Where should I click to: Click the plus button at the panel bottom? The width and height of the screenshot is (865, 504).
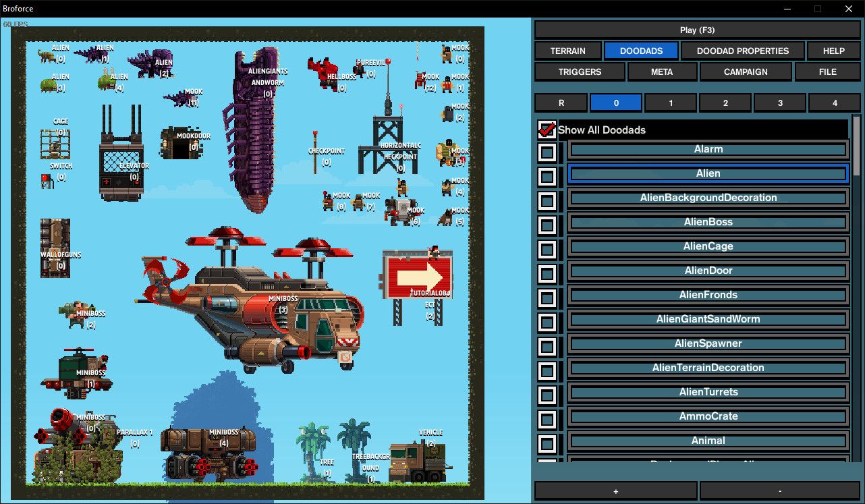[x=616, y=491]
